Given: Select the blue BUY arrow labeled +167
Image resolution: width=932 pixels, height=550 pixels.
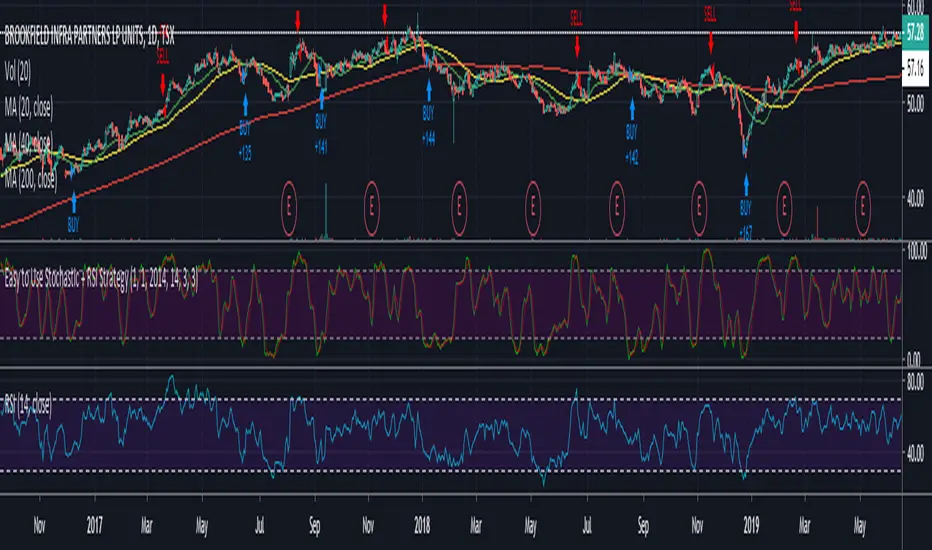Looking at the screenshot, I should [x=746, y=185].
